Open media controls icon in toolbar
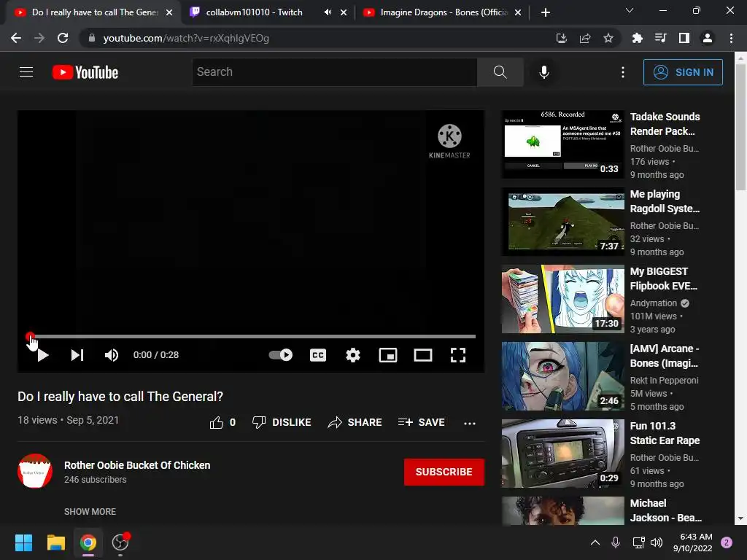Screen dimensions: 747x560 click(x=660, y=38)
